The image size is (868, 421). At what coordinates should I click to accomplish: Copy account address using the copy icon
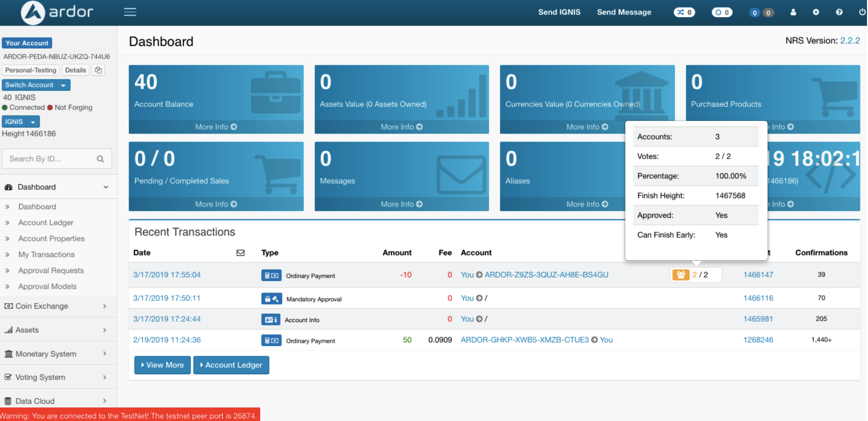98,70
